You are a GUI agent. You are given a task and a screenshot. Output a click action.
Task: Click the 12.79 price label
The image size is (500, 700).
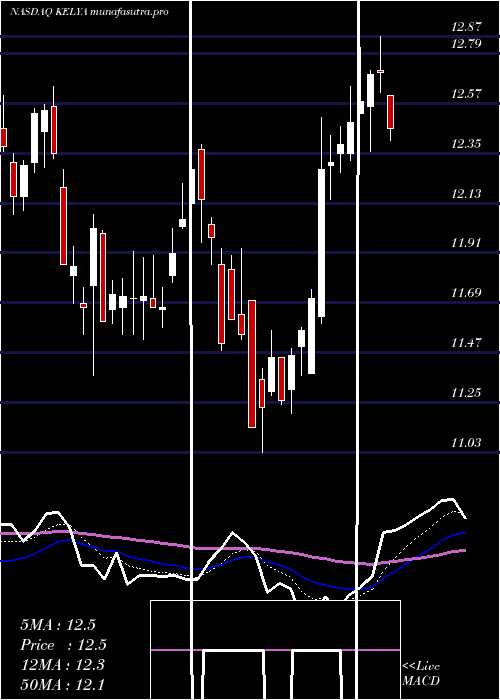pos(467,44)
